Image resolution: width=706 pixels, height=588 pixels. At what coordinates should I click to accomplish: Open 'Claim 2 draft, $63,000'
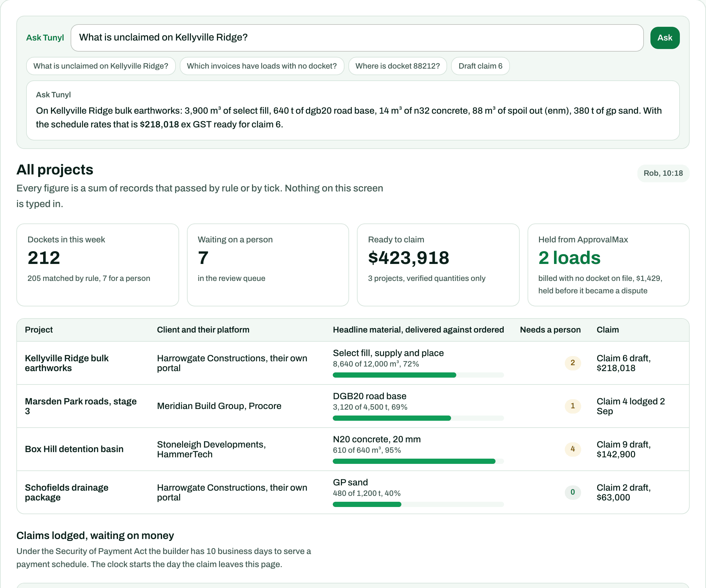624,493
